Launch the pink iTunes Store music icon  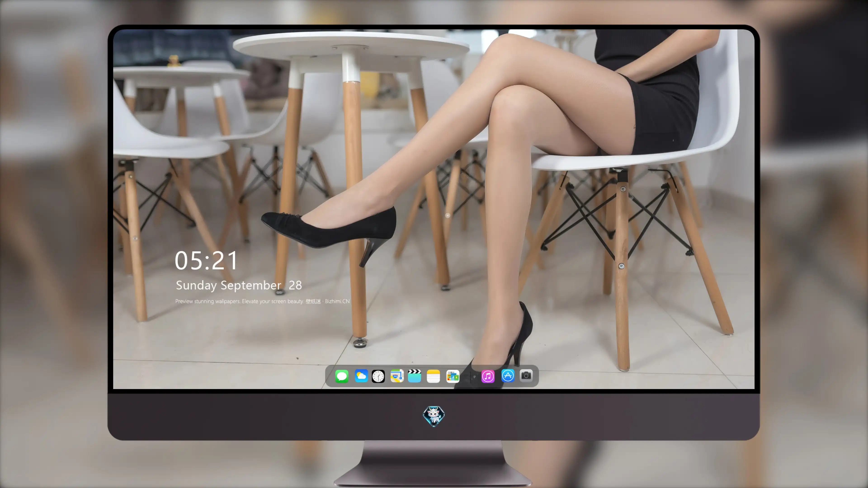pos(488,376)
